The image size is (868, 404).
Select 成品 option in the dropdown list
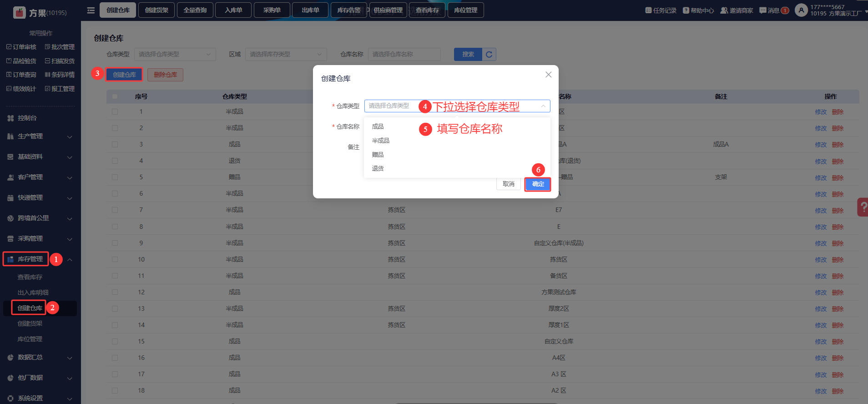[x=457, y=126]
